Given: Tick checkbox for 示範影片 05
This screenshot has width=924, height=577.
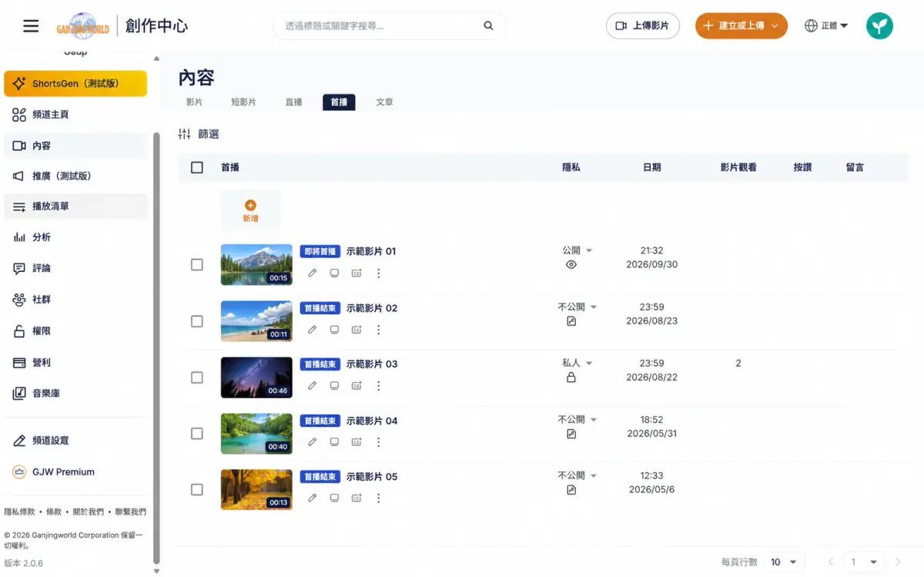Looking at the screenshot, I should (x=197, y=489).
